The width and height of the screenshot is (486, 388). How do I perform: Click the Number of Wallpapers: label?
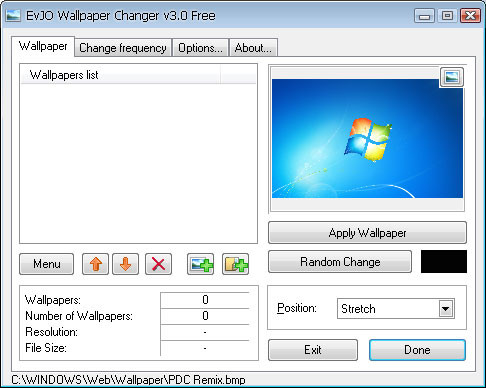pyautogui.click(x=79, y=316)
